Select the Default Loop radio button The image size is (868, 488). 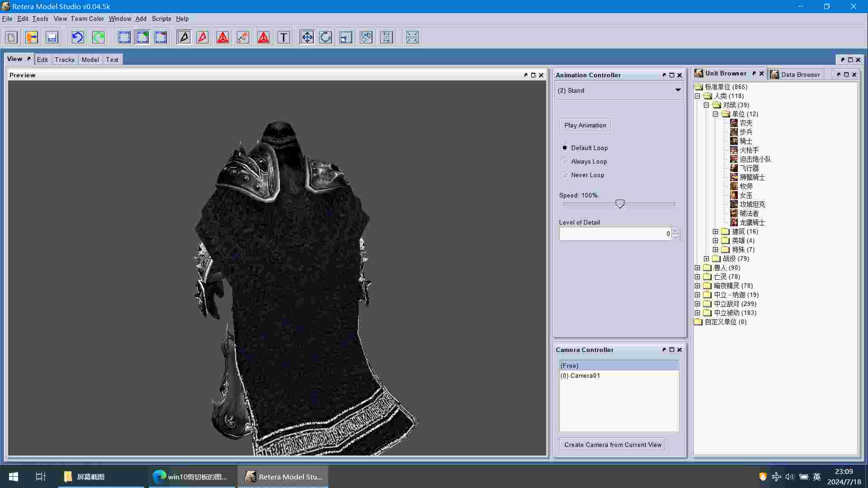tap(565, 148)
